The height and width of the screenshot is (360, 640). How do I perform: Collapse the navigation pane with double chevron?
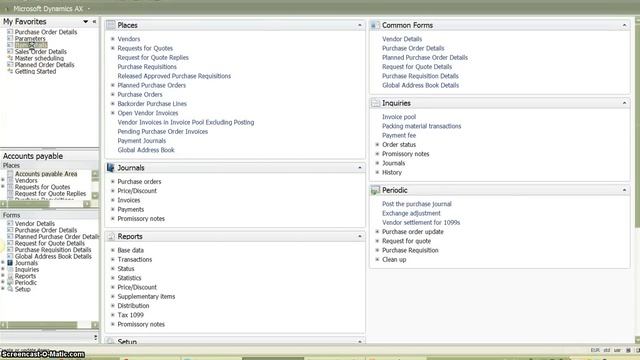[x=94, y=22]
